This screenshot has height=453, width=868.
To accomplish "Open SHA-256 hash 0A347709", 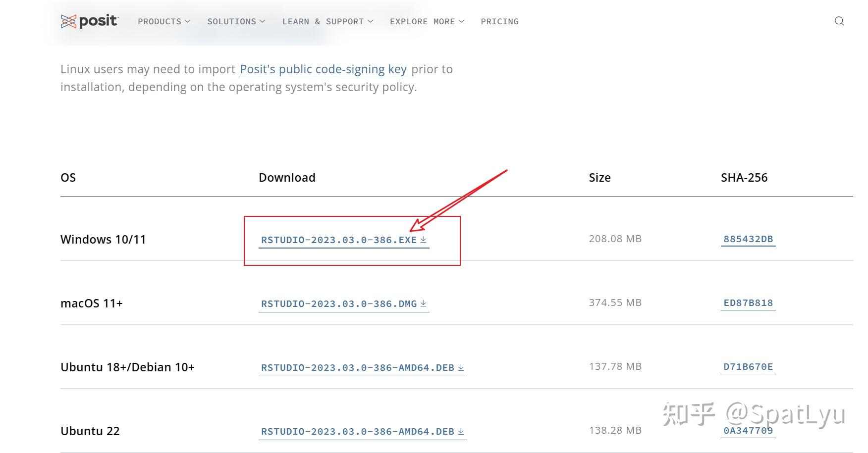I will (748, 431).
